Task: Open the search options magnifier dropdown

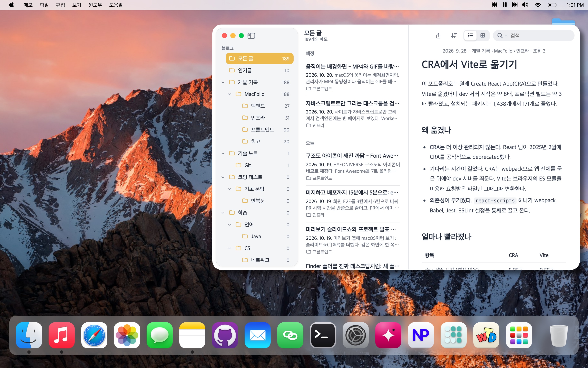Action: point(502,36)
